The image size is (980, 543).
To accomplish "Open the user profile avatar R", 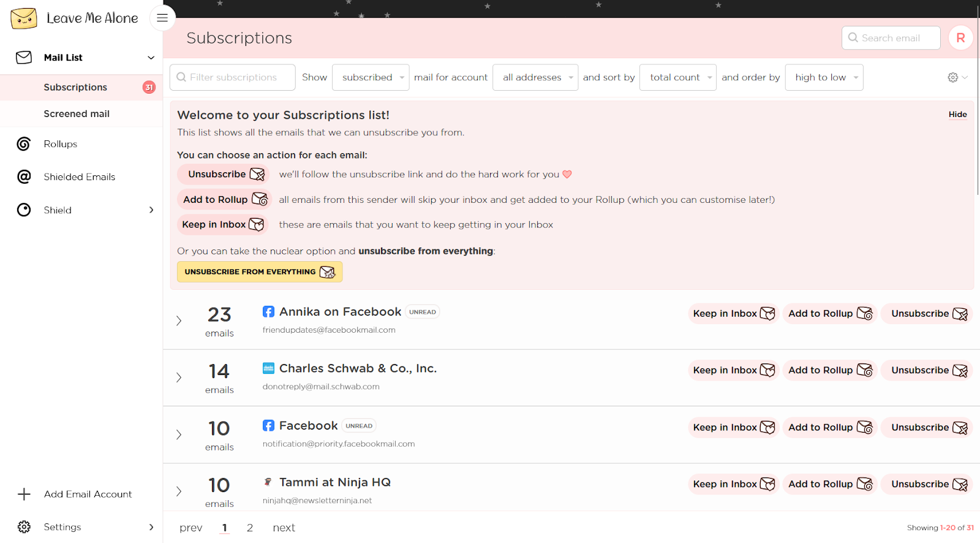I will point(960,38).
